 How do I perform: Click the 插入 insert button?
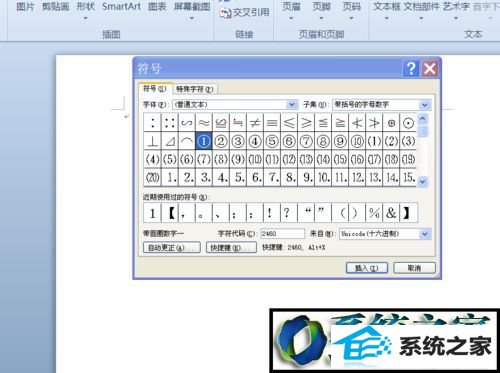[x=367, y=268]
